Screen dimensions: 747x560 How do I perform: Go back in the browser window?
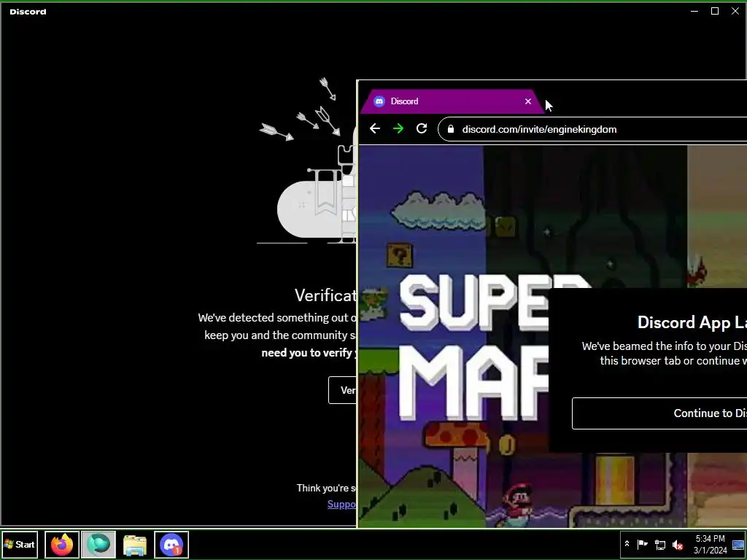pyautogui.click(x=375, y=128)
